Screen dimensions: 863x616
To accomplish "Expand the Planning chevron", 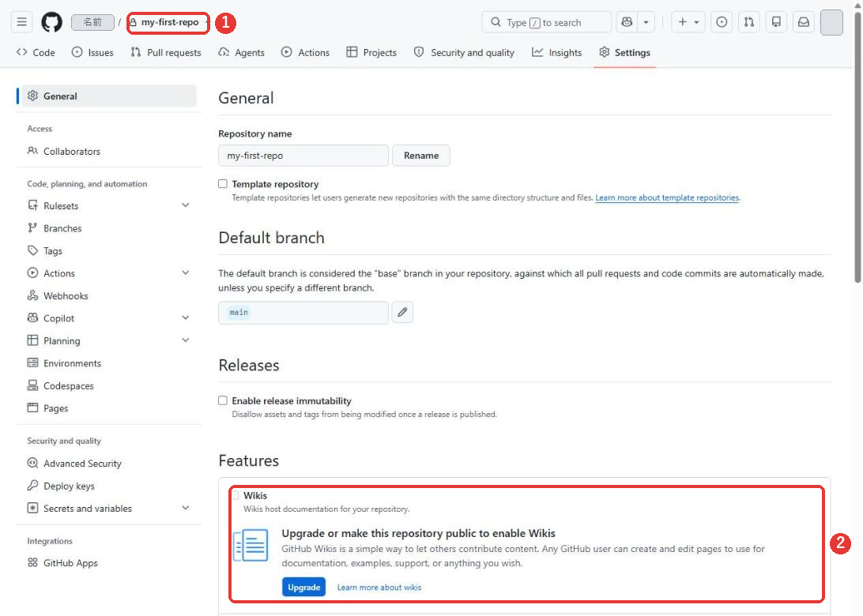I will (x=186, y=340).
